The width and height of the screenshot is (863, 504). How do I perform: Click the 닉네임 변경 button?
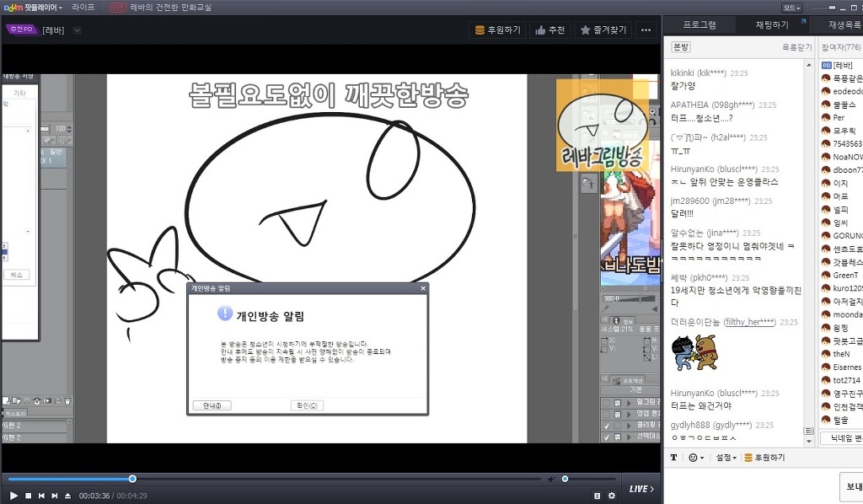click(842, 438)
